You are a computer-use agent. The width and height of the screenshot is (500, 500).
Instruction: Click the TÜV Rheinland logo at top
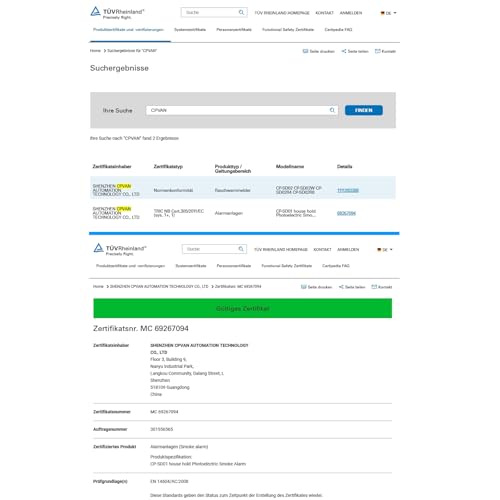click(x=117, y=13)
